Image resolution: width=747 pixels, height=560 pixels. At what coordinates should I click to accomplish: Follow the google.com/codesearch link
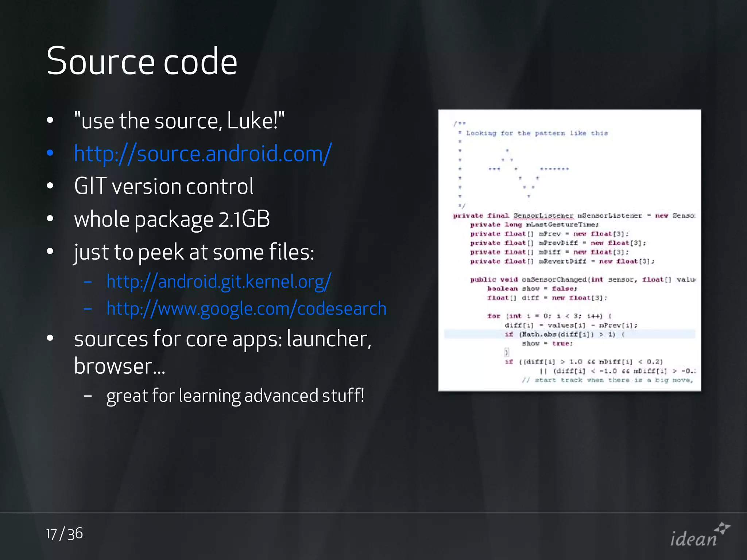pyautogui.click(x=246, y=309)
